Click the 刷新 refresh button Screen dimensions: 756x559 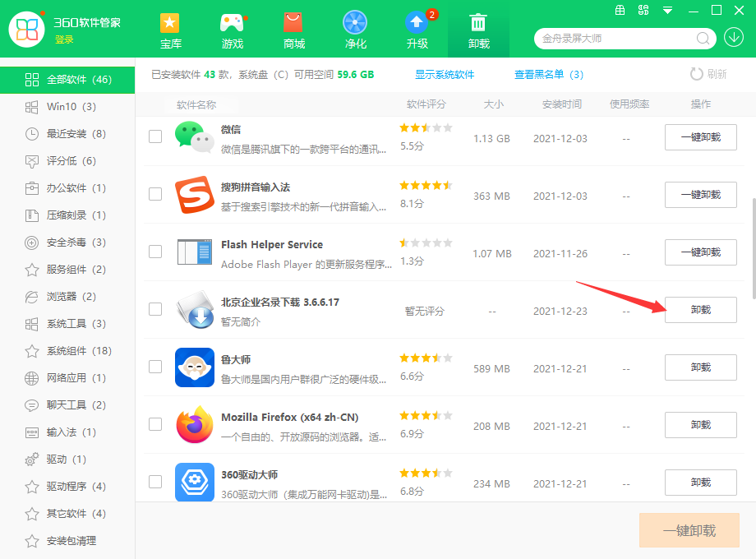(708, 74)
